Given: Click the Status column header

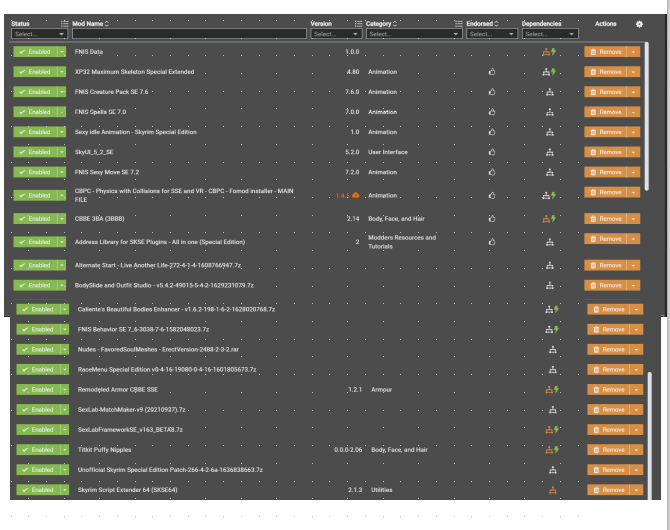Looking at the screenshot, I should [20, 24].
